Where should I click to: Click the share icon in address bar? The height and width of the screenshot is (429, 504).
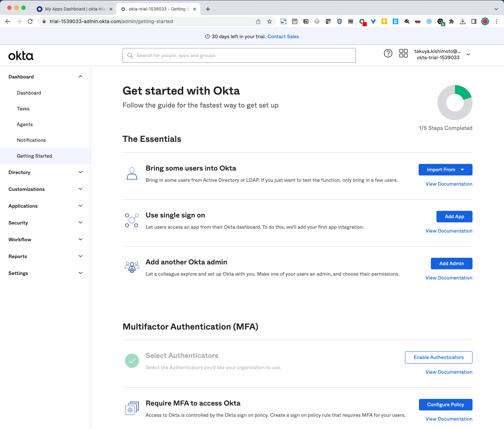point(258,21)
